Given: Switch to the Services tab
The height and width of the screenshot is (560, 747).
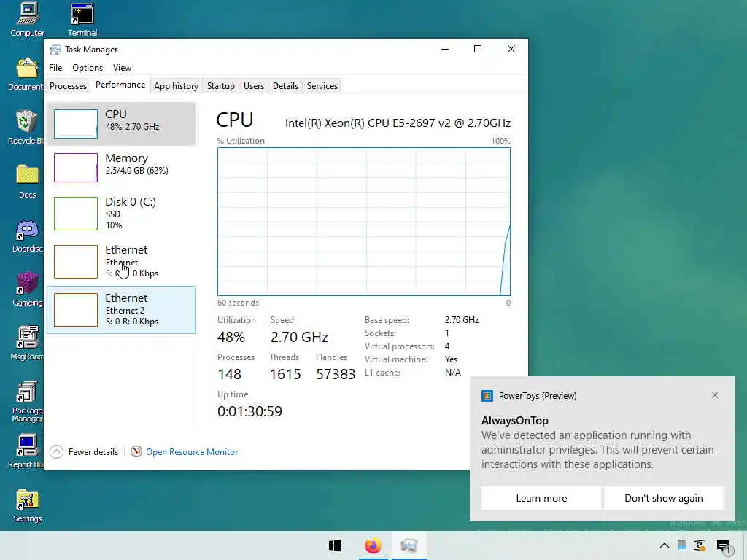Looking at the screenshot, I should [x=322, y=86].
